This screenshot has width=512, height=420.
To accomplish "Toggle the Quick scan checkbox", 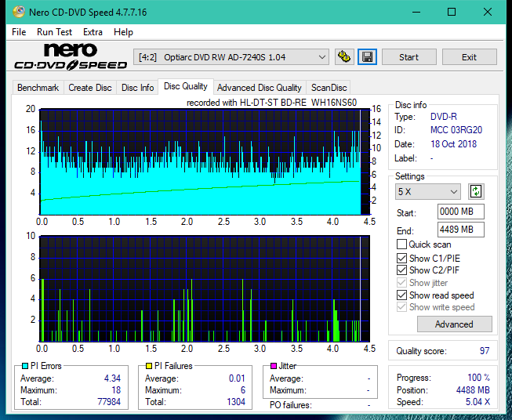I will 401,244.
